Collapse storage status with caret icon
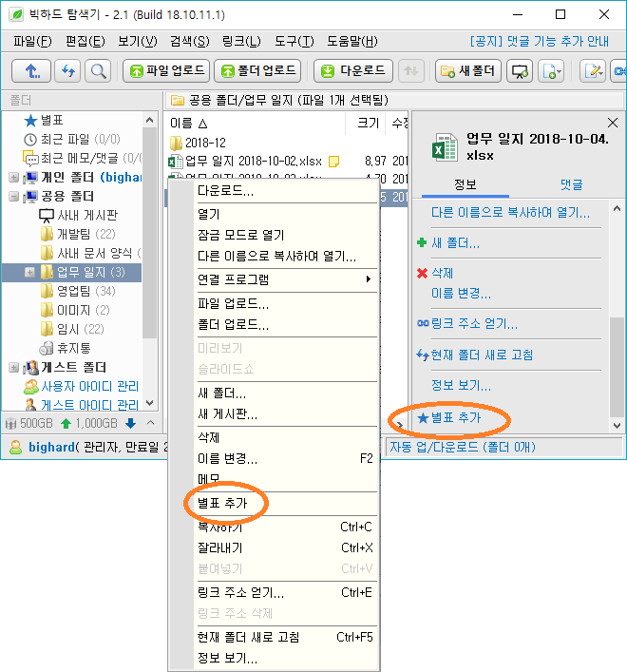Viewport: 627px width, 672px height. pyautogui.click(x=150, y=423)
